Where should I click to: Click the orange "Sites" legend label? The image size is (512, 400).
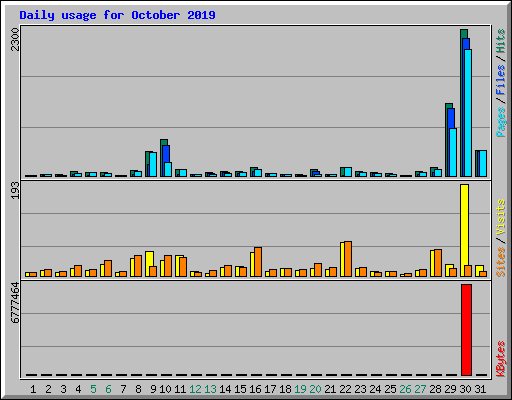coord(501,262)
